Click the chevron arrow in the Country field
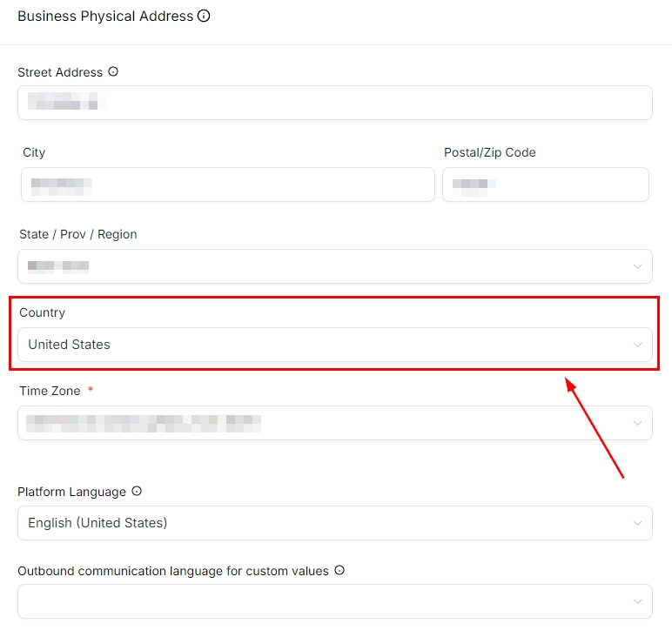The image size is (672, 637). pyautogui.click(x=637, y=345)
